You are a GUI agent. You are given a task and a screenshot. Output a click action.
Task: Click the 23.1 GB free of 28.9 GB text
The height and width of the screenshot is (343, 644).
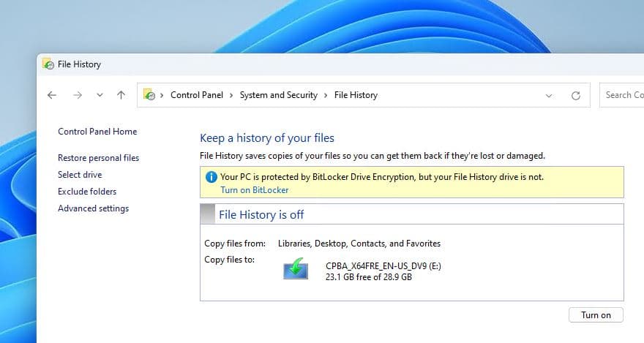(369, 277)
